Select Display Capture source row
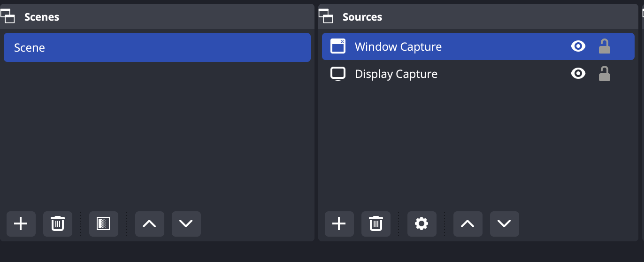The image size is (644, 262). point(478,74)
